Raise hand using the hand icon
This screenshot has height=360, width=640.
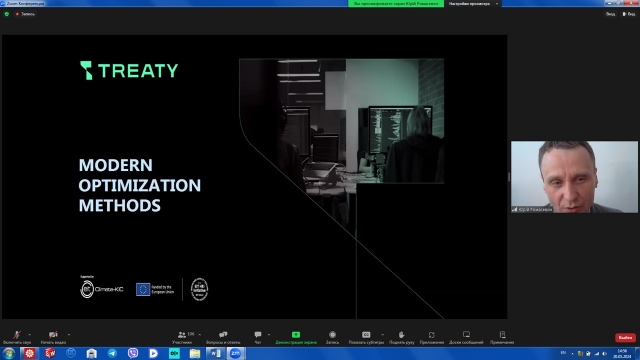pos(402,337)
